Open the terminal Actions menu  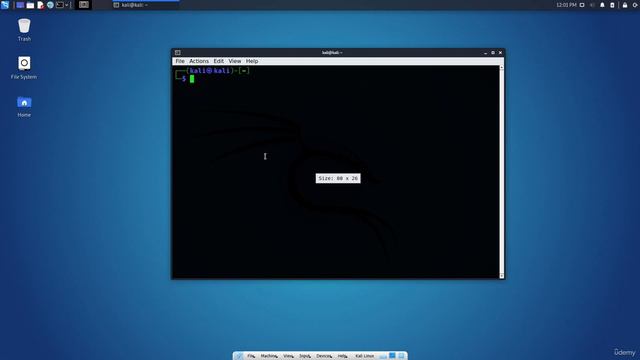pyautogui.click(x=199, y=61)
